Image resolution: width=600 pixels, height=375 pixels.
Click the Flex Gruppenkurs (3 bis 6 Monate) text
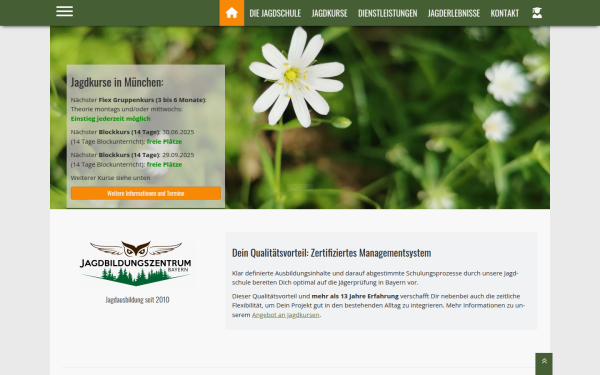[152, 100]
